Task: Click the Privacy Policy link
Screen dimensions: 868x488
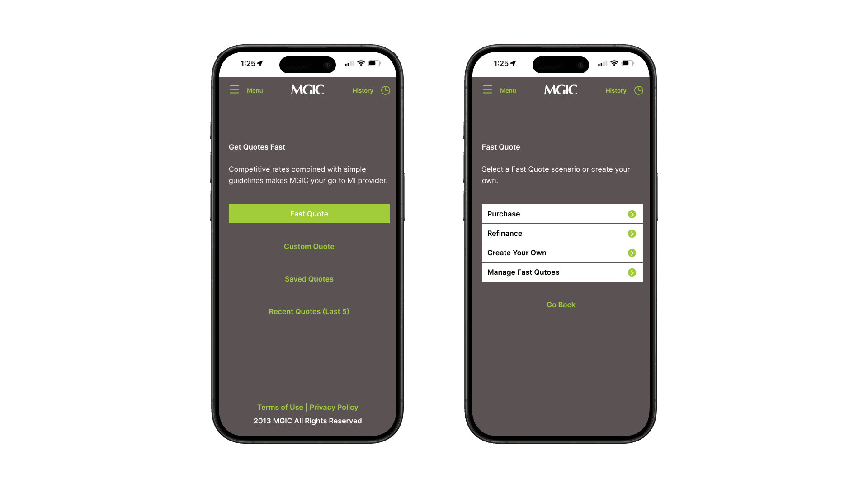Action: [x=334, y=407]
